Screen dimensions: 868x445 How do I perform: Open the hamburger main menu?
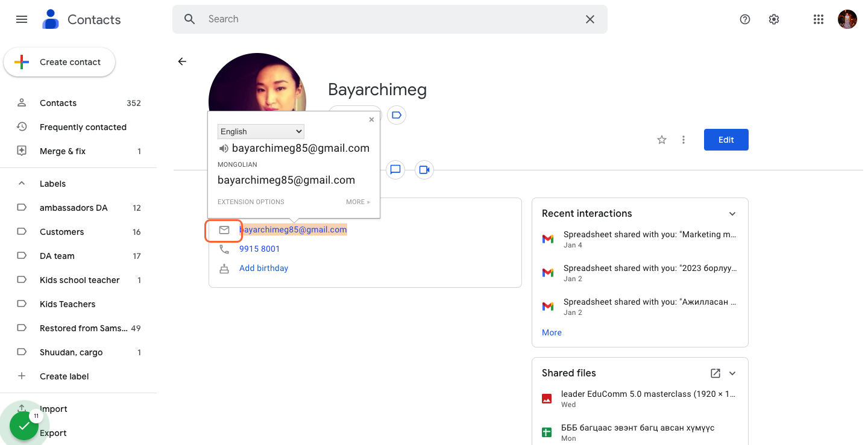coord(22,19)
